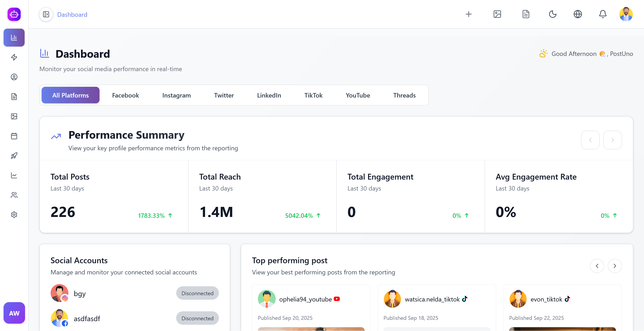Click the plus icon in the top bar

coord(468,14)
